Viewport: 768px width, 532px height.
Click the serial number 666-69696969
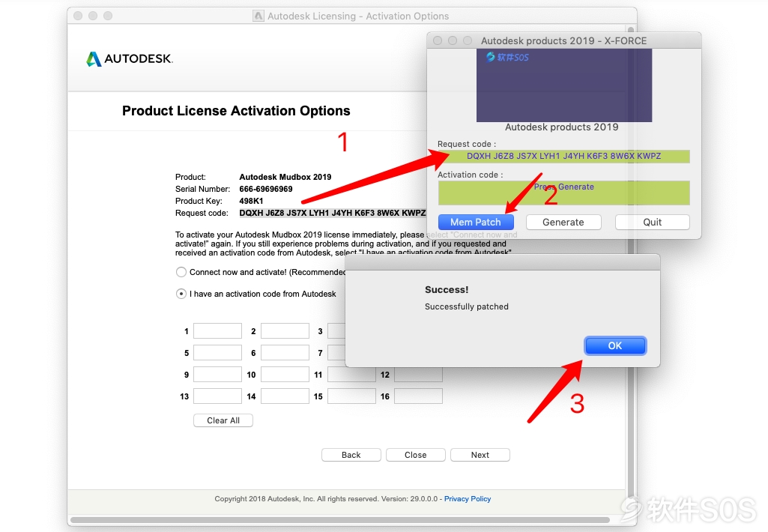[x=266, y=189]
